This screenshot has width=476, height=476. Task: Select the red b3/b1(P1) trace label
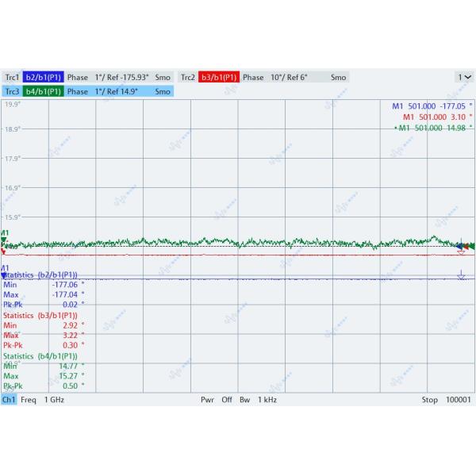pos(218,78)
